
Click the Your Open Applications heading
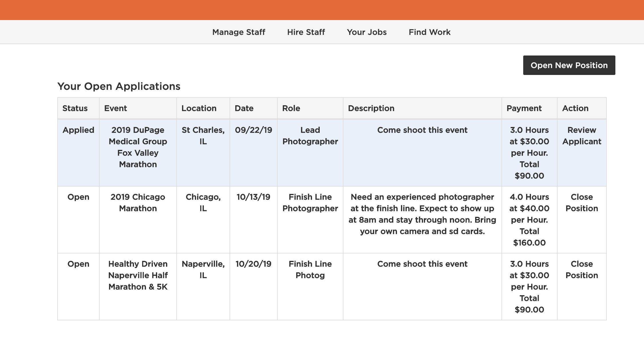[119, 86]
